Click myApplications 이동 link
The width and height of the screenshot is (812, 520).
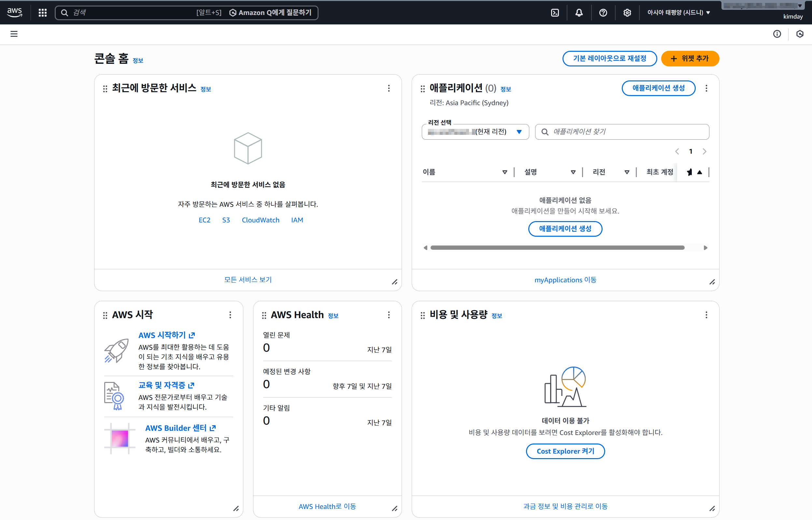565,280
